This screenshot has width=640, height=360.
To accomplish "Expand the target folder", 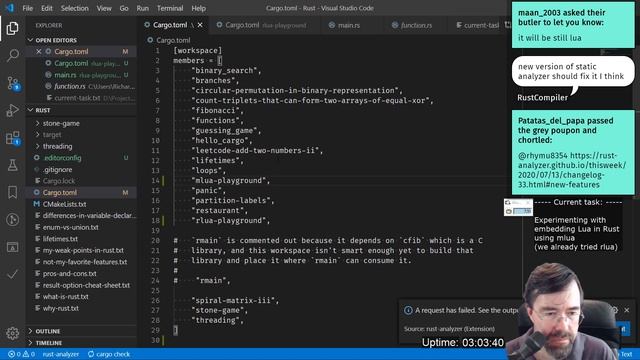I will [52, 135].
